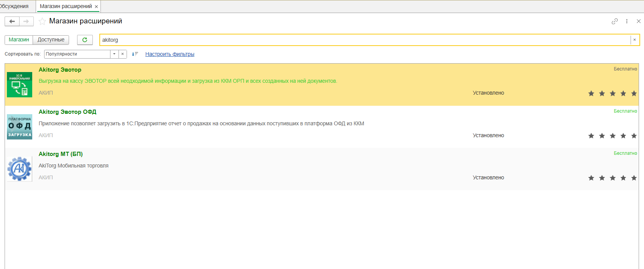The height and width of the screenshot is (269, 644).
Task: Open Akitorg МТ (БП) gear logo
Action: point(20,169)
